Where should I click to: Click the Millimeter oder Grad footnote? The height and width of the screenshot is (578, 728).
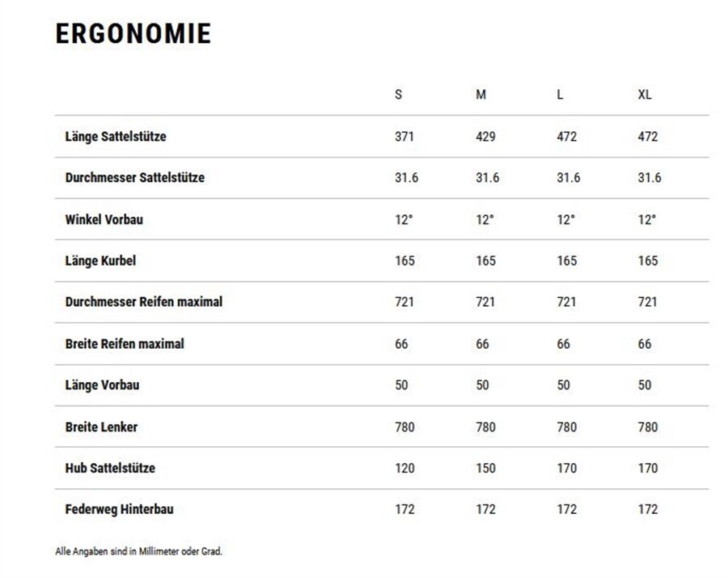(x=138, y=551)
